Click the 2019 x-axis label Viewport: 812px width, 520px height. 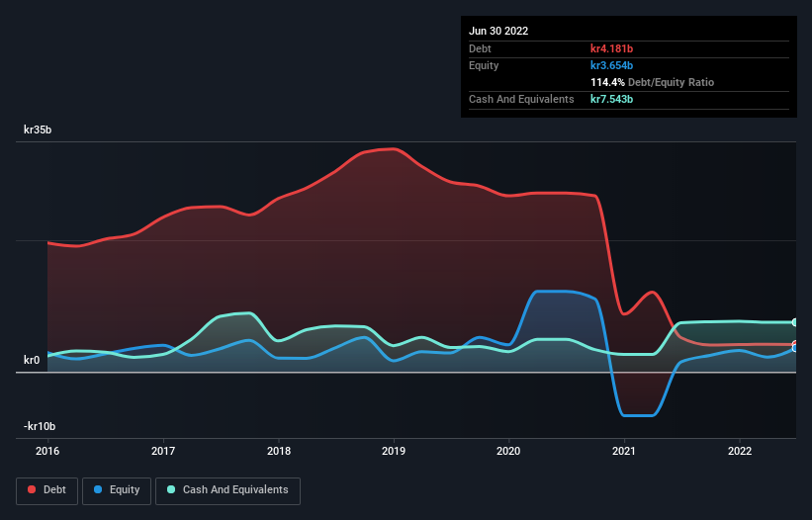(394, 451)
